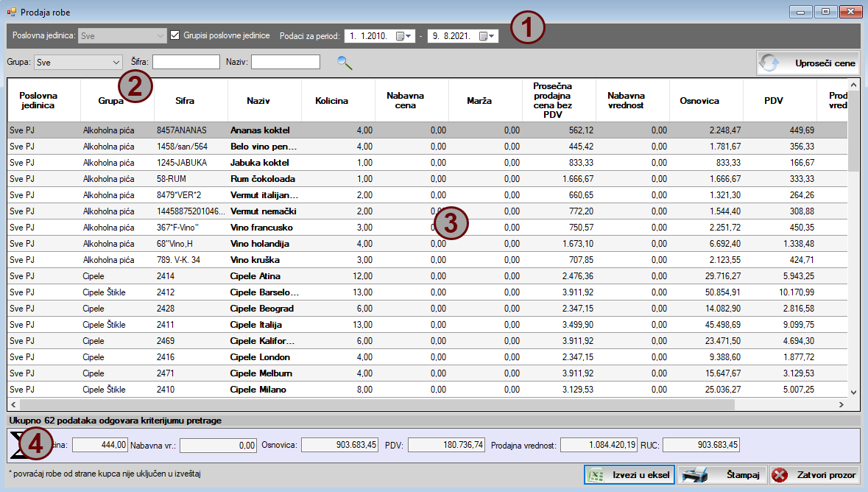
Task: Select the Cipele Atina row
Action: pyautogui.click(x=427, y=276)
